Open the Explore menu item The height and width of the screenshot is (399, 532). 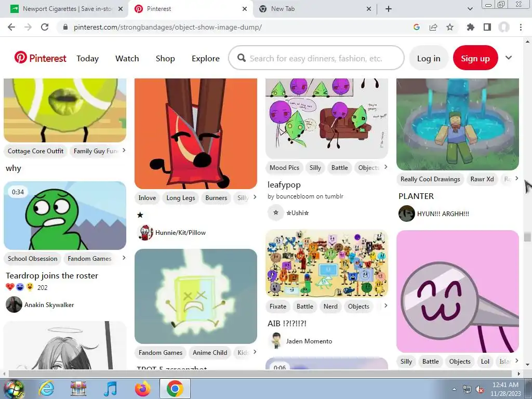click(x=206, y=58)
